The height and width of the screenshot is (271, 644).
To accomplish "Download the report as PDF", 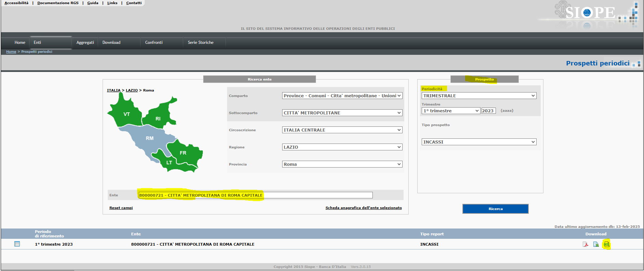I will (586, 244).
